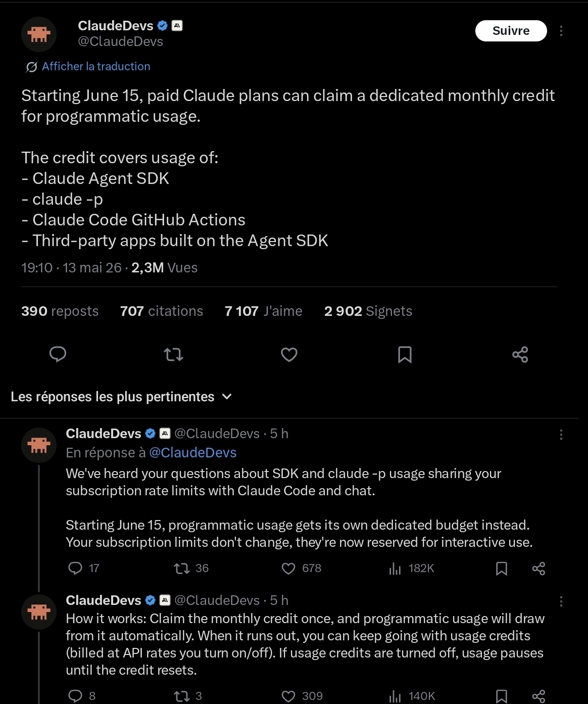Open replies on comment showing 17
The image size is (588, 704).
point(84,569)
